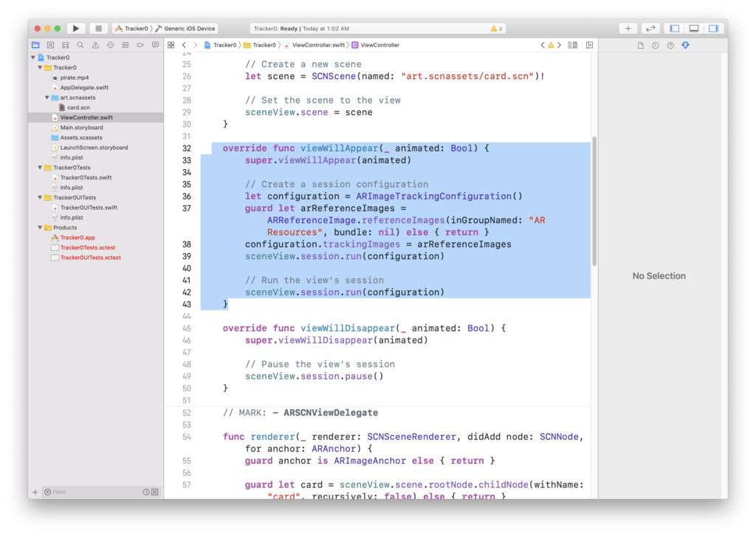Click the Run (play) button
The height and width of the screenshot is (536, 756).
coord(76,29)
